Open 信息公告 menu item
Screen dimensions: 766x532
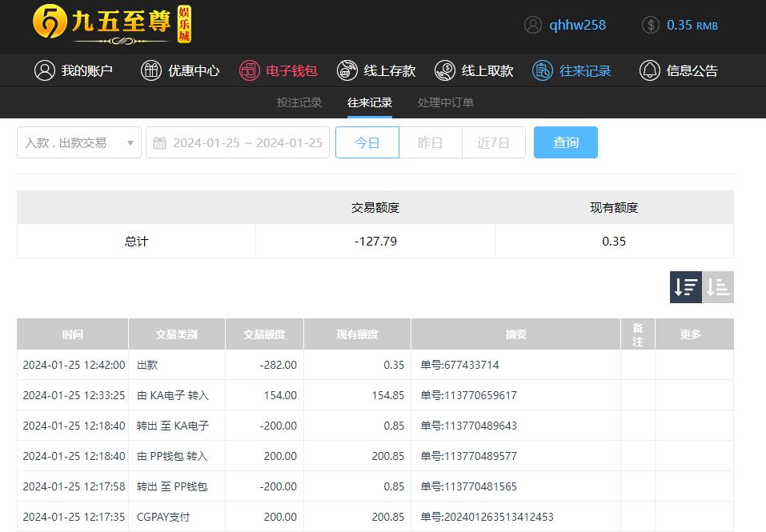tap(679, 70)
